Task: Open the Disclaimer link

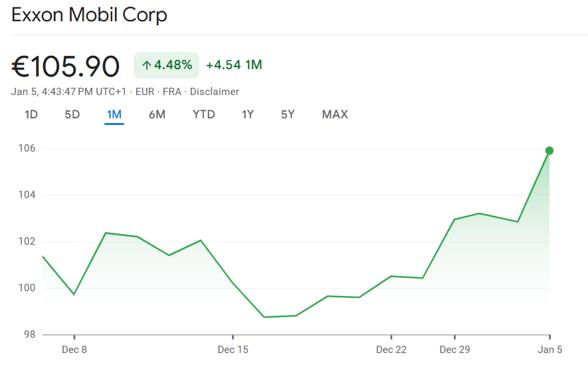Action: click(215, 92)
